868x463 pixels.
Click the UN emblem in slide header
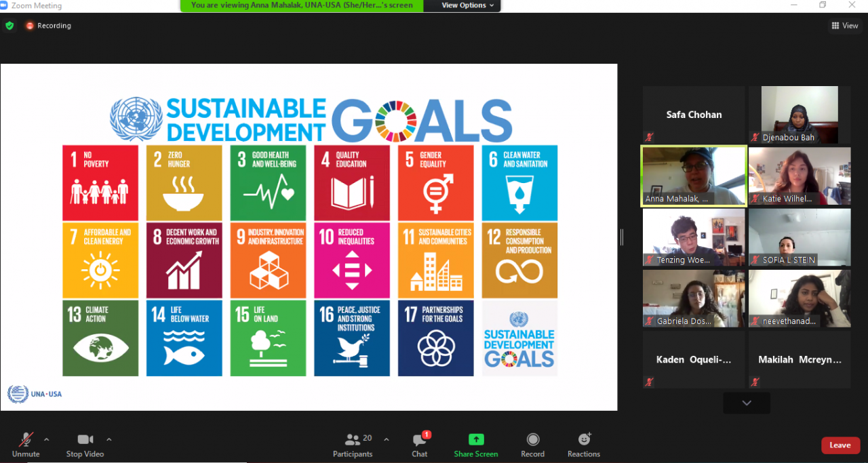click(x=136, y=119)
